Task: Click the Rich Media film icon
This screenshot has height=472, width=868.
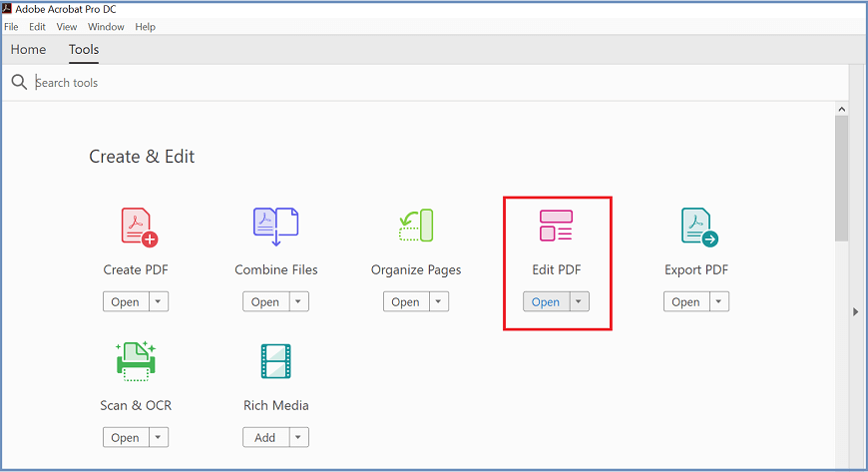Action: tap(275, 361)
